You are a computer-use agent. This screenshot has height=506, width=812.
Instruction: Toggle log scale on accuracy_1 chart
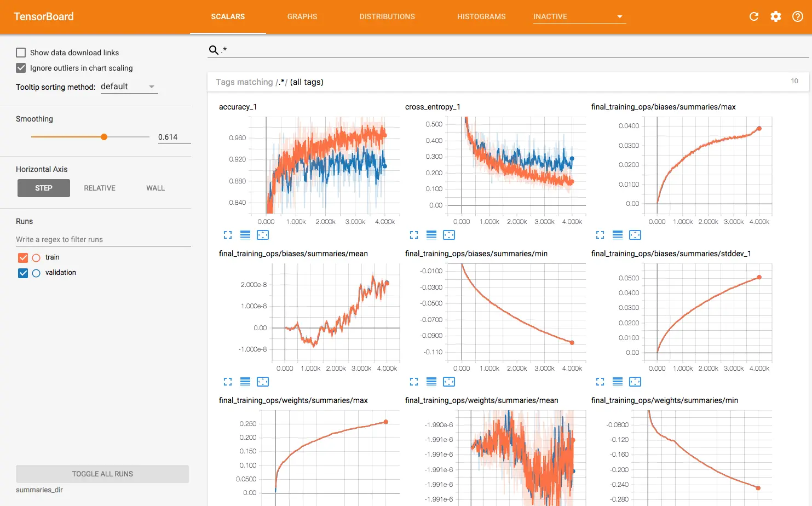[245, 235]
